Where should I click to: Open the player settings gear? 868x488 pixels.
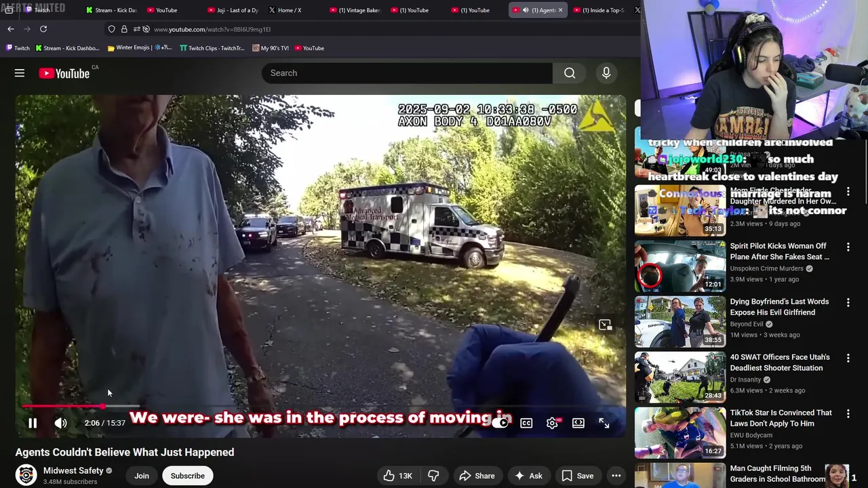(553, 423)
